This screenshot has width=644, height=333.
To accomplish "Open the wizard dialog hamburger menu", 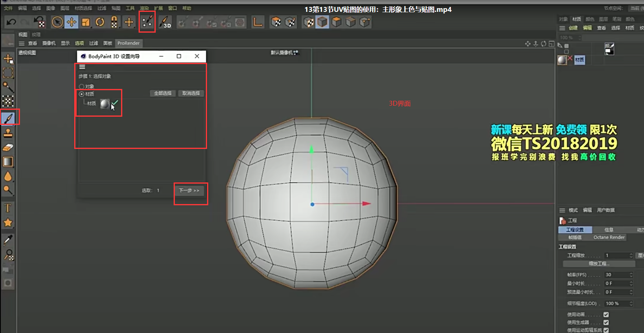I will (82, 67).
